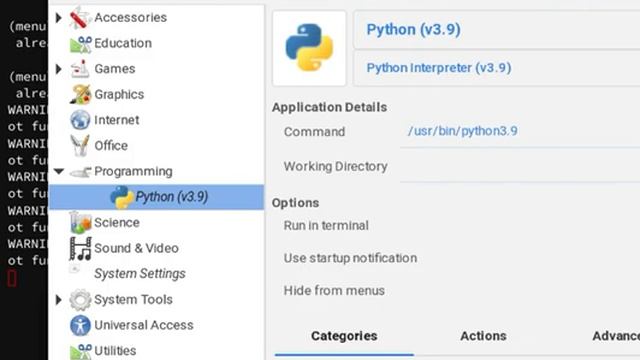Select Graphics in the category tree
The image size is (640, 360).
(119, 95)
